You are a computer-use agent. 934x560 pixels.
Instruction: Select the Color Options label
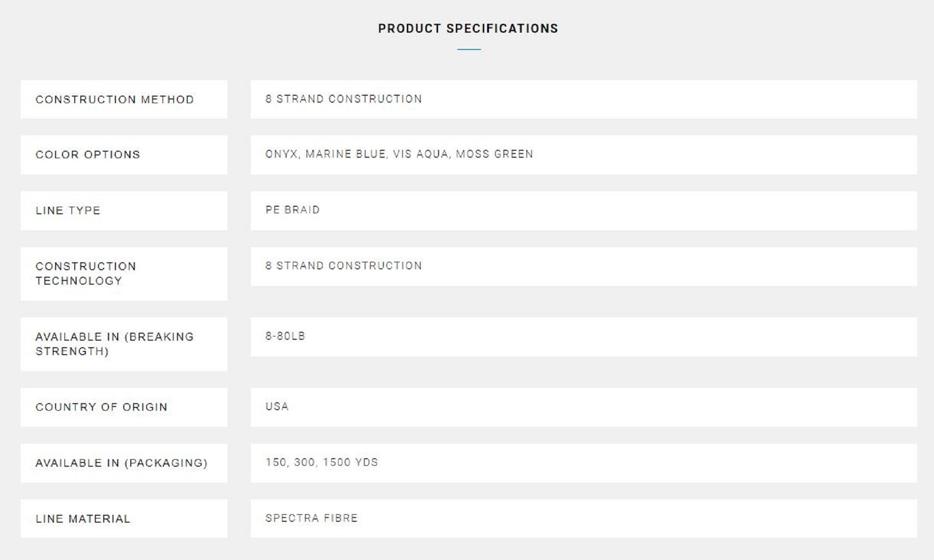(x=88, y=154)
